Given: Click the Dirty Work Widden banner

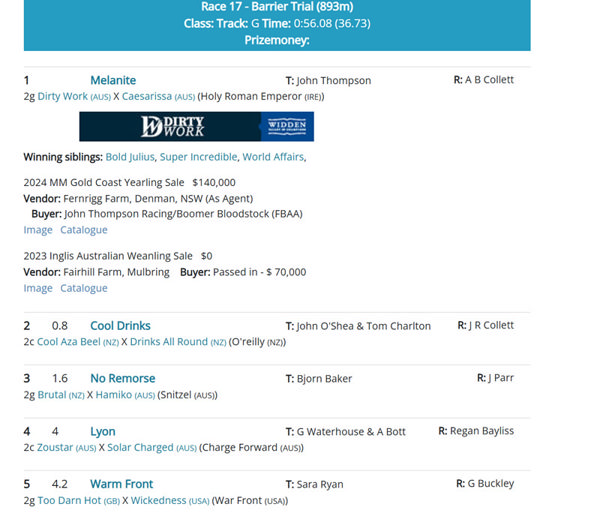Looking at the screenshot, I should (x=196, y=127).
